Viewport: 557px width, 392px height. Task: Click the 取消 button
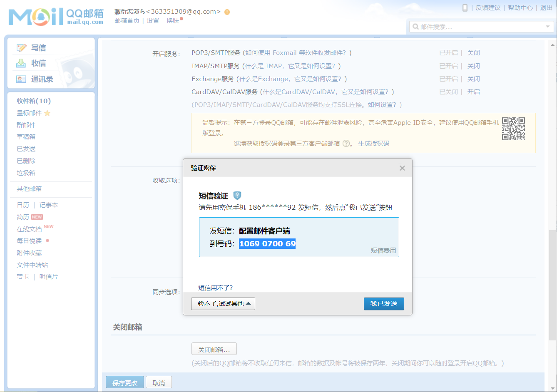(x=159, y=383)
